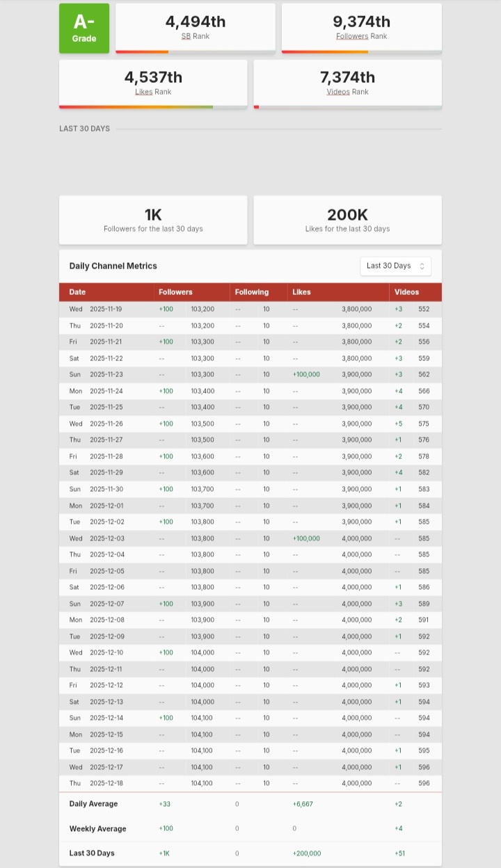
Task: Click the Followers column header in table
Action: tap(175, 292)
